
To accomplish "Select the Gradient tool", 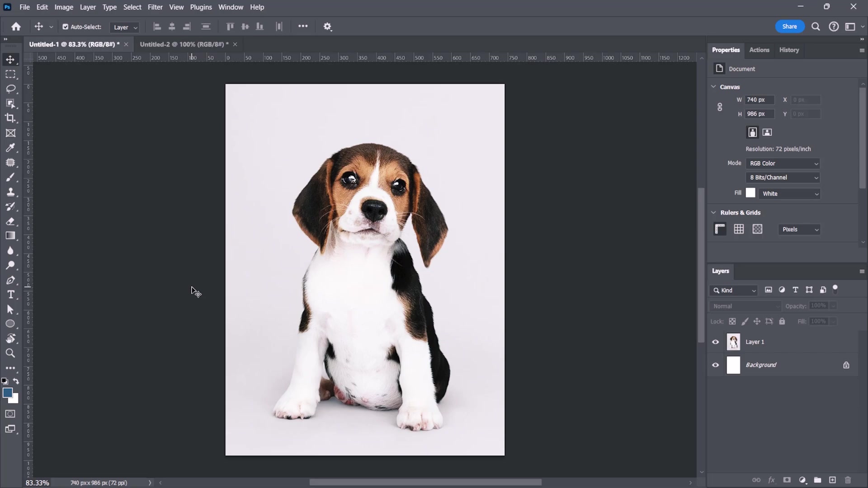I will 10,236.
